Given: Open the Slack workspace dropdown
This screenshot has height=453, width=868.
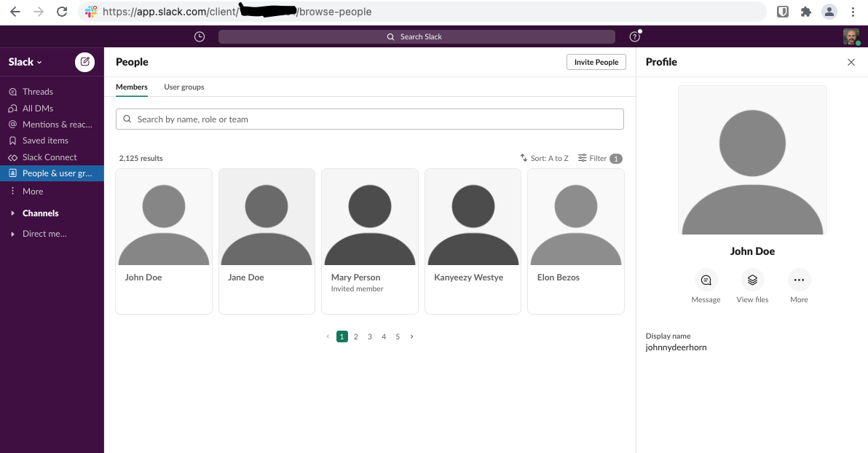Looking at the screenshot, I should (x=25, y=62).
